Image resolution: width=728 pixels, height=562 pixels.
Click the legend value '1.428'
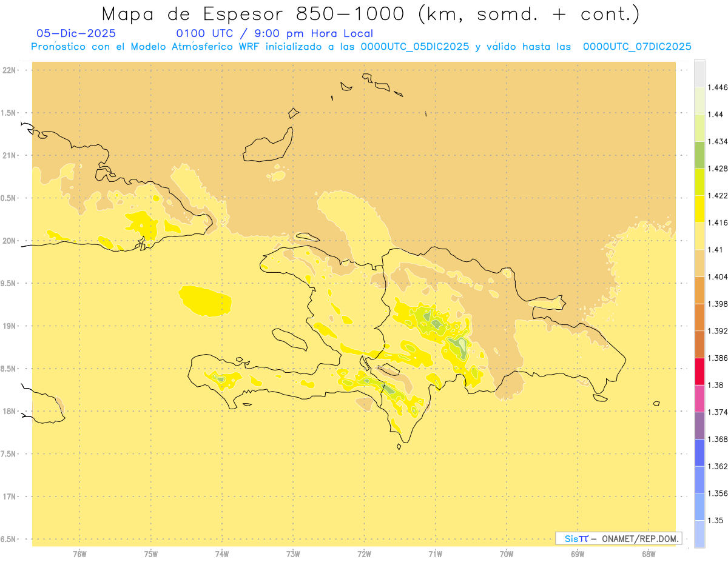pyautogui.click(x=717, y=169)
